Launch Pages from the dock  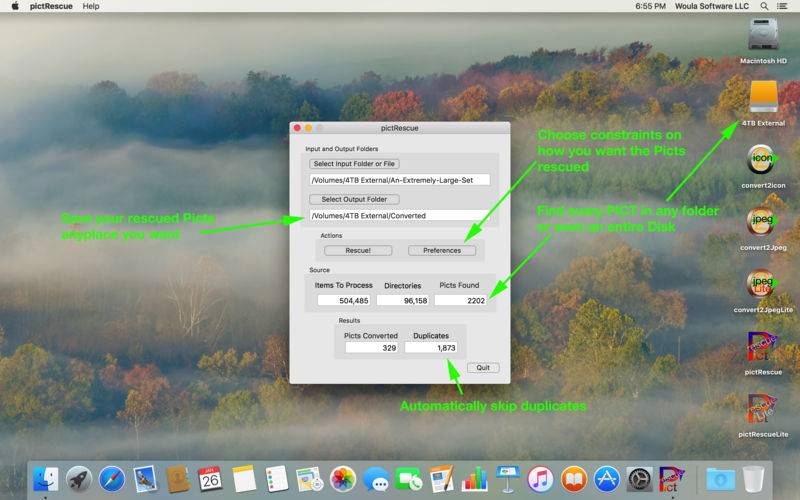click(x=441, y=480)
